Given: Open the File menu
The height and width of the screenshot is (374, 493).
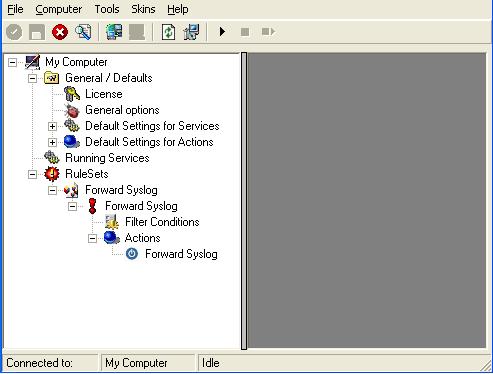Looking at the screenshot, I should click(15, 9).
